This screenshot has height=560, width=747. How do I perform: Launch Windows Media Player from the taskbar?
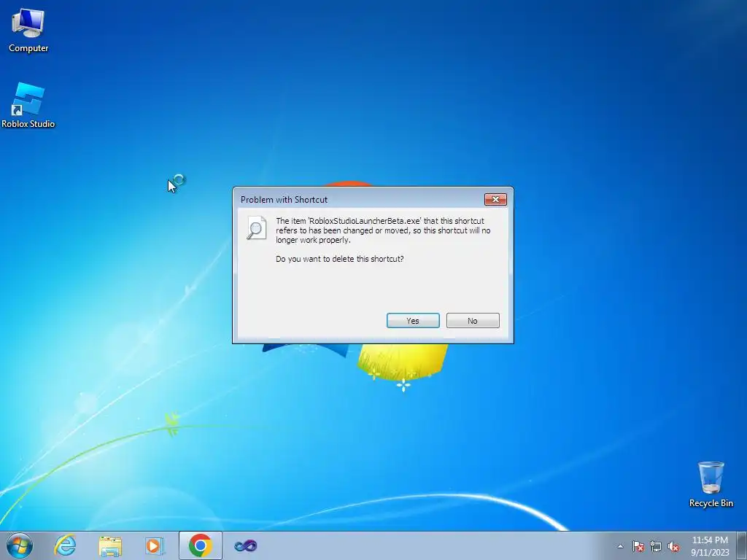155,545
